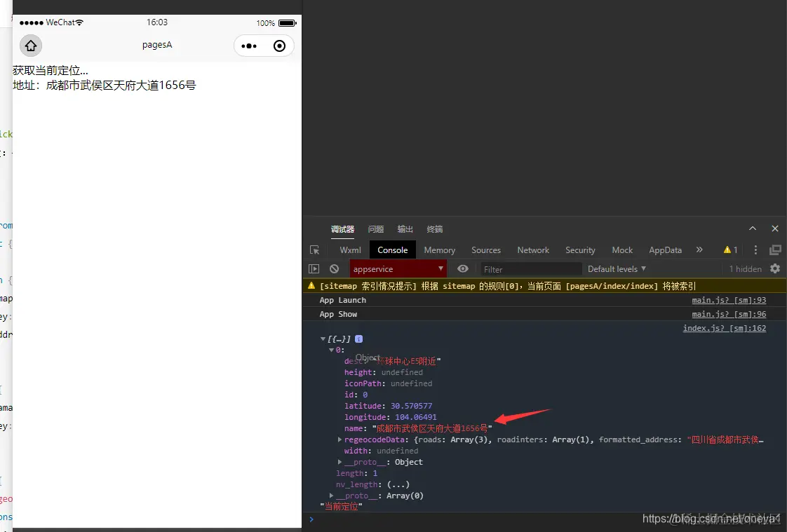This screenshot has height=532, width=787.
Task: Open the Sources tab
Action: (486, 250)
